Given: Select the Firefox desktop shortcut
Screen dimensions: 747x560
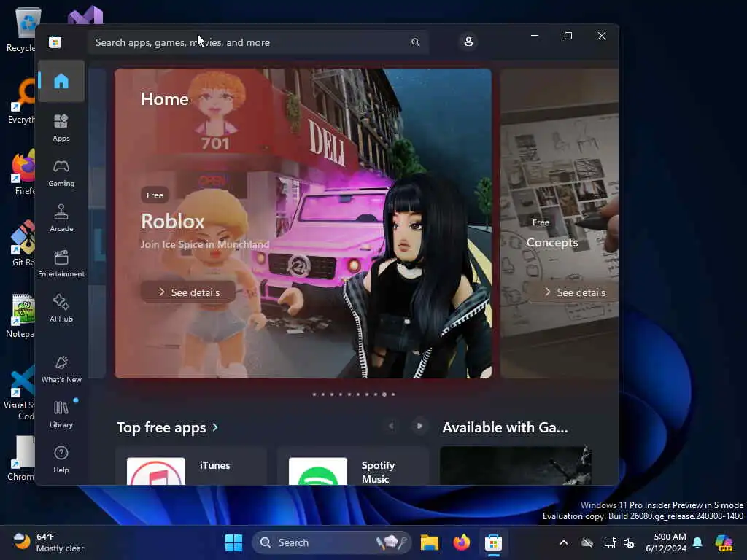Looking at the screenshot, I should [x=23, y=172].
